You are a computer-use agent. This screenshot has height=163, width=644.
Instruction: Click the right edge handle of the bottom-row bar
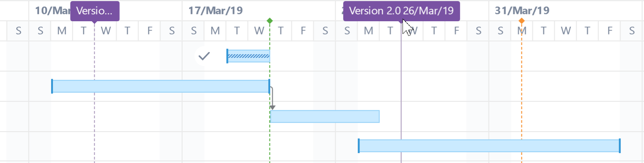click(620, 146)
